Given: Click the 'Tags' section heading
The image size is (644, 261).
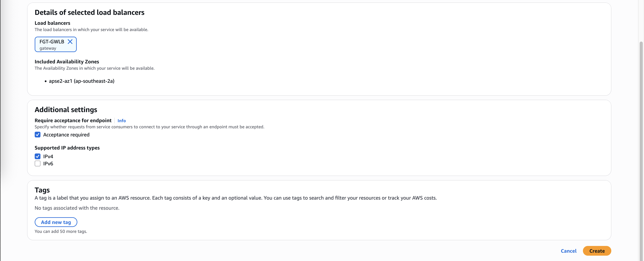Looking at the screenshot, I should pos(42,190).
